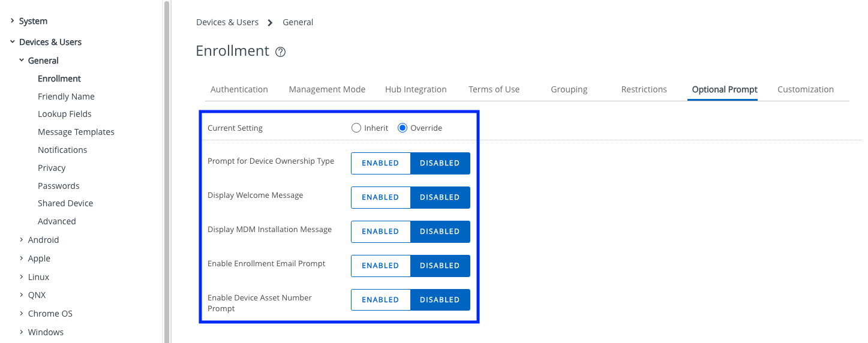Open Message Templates in sidebar
Image resolution: width=868 pixels, height=343 pixels.
point(76,132)
